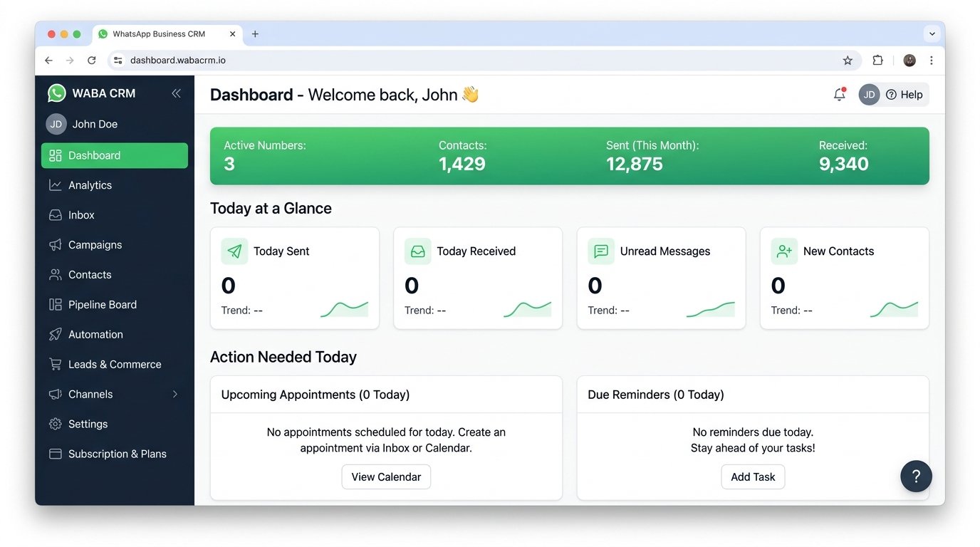
Task: Click the Help button in header
Action: (x=905, y=95)
